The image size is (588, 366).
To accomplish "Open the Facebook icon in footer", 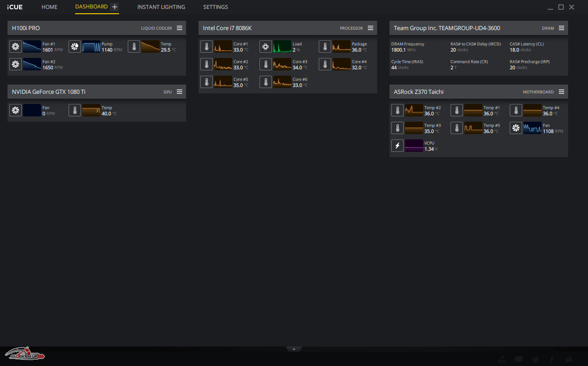I will pos(552,359).
